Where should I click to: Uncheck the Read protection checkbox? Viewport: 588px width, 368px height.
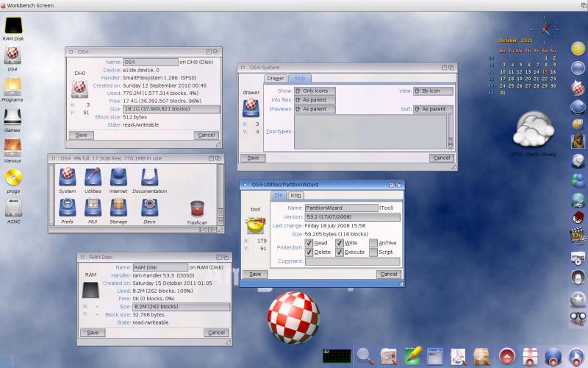pyautogui.click(x=309, y=243)
